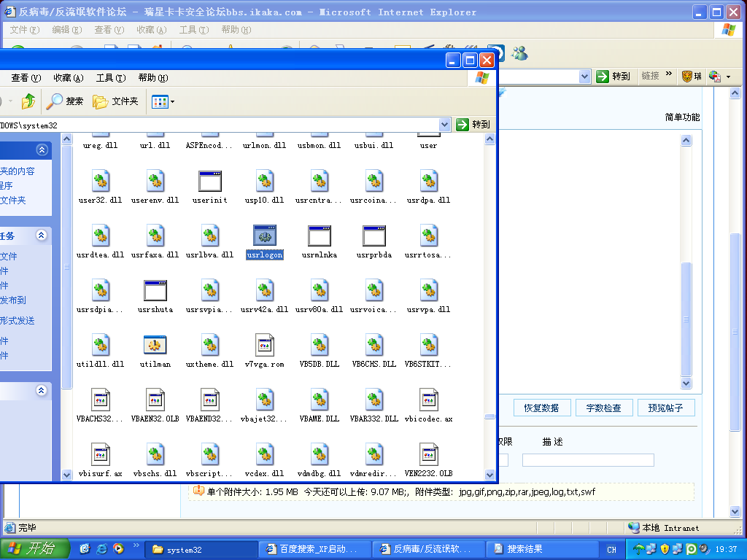Click the Up folder toolbar icon

click(28, 101)
